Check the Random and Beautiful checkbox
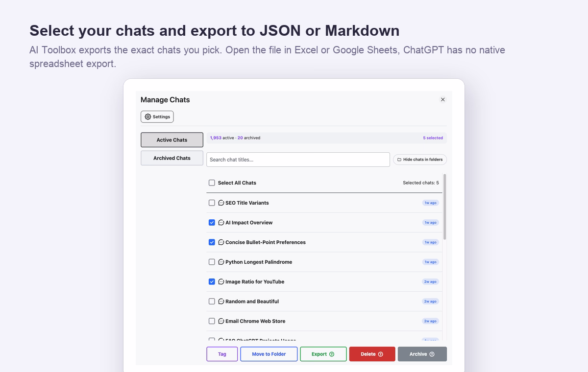588x372 pixels. [212, 302]
